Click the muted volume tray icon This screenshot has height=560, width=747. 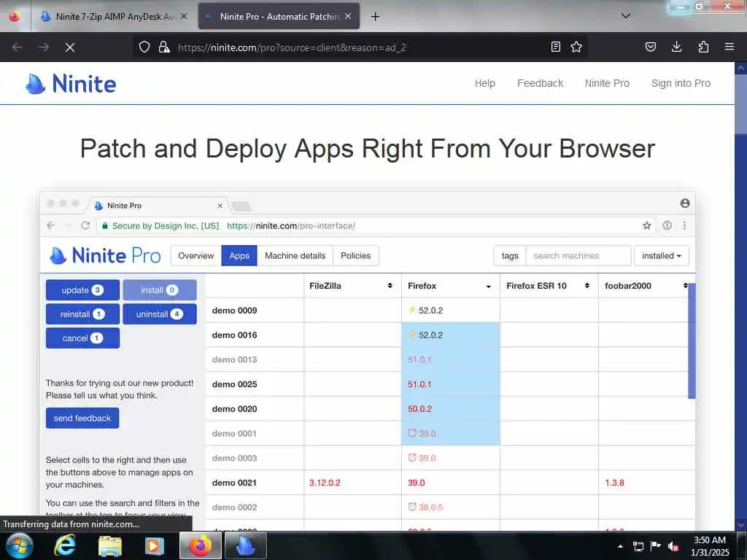pos(673,546)
